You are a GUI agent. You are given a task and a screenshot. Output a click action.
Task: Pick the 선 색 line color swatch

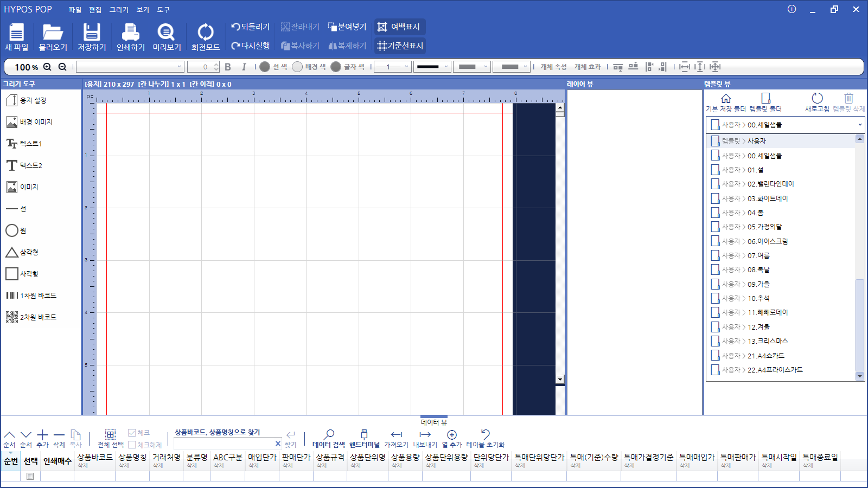(x=265, y=67)
